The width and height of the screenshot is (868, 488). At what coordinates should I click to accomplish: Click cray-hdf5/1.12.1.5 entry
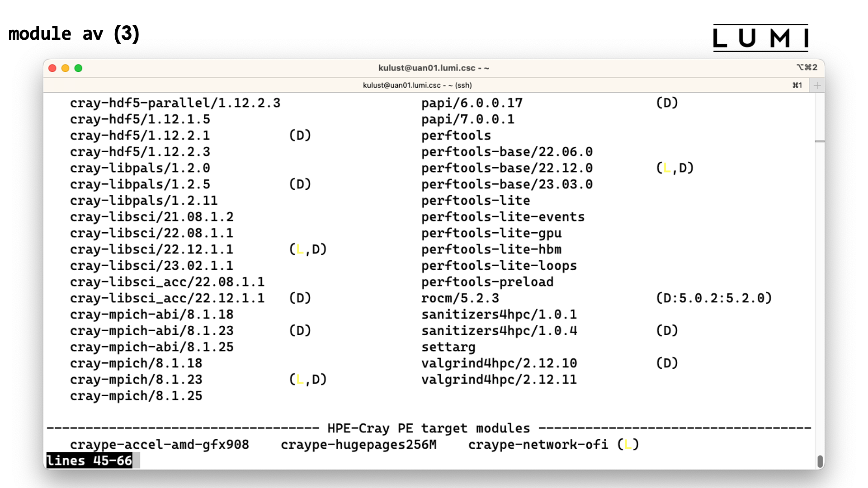(x=140, y=119)
